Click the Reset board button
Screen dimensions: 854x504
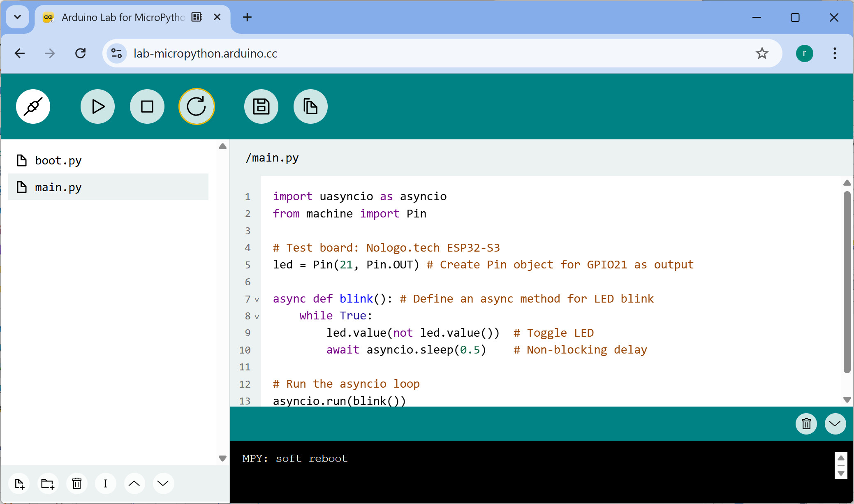(x=197, y=106)
